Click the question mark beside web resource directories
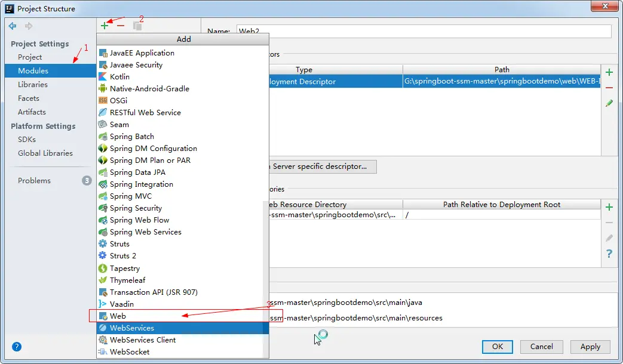 [609, 254]
